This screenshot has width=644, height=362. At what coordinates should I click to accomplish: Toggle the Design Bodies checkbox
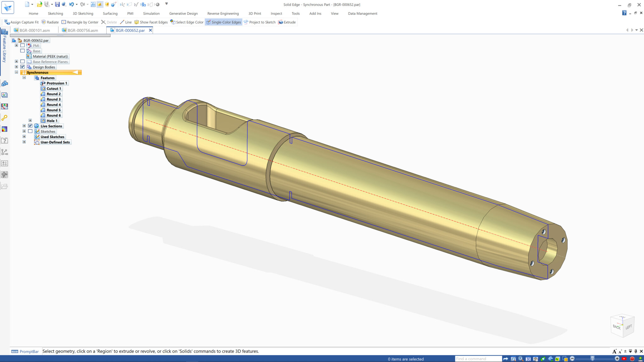pos(23,67)
